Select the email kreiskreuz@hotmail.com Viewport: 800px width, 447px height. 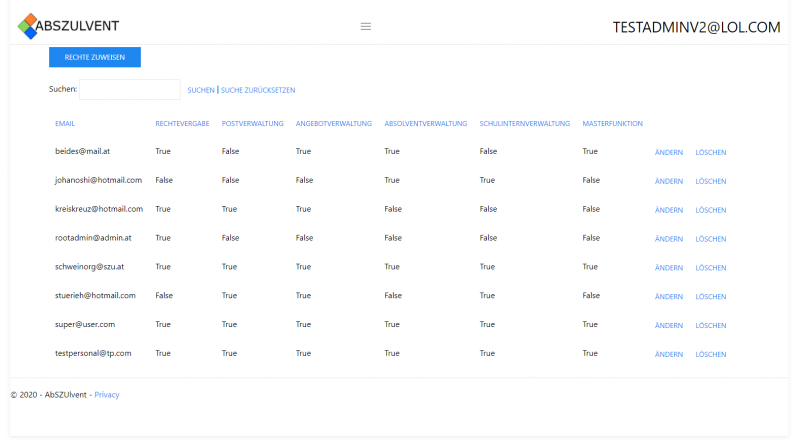click(x=99, y=209)
